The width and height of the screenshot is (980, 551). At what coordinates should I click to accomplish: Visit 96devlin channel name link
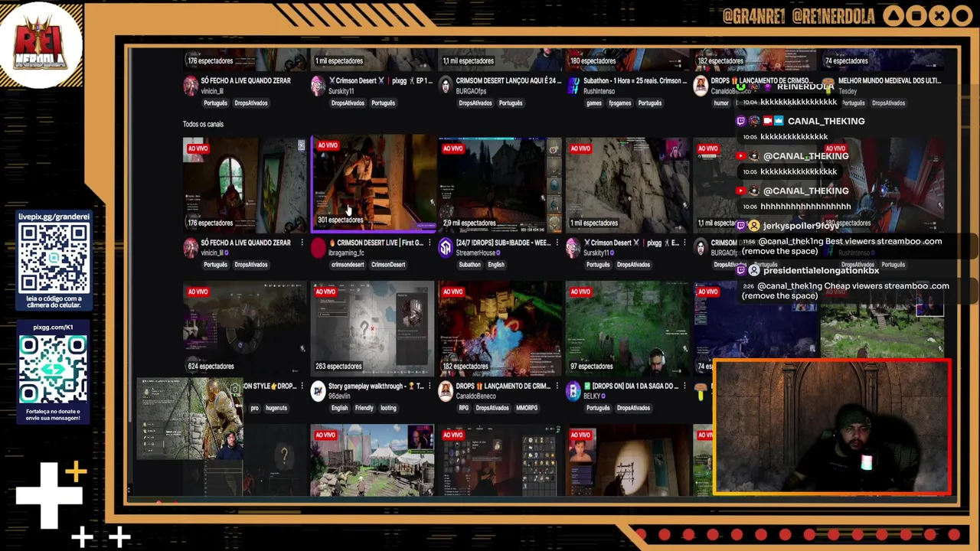point(339,396)
